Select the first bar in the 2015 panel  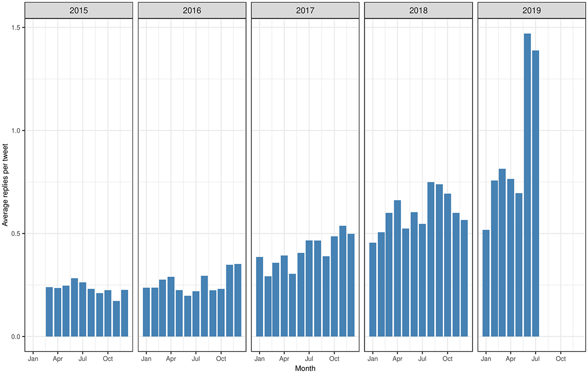[x=49, y=312]
